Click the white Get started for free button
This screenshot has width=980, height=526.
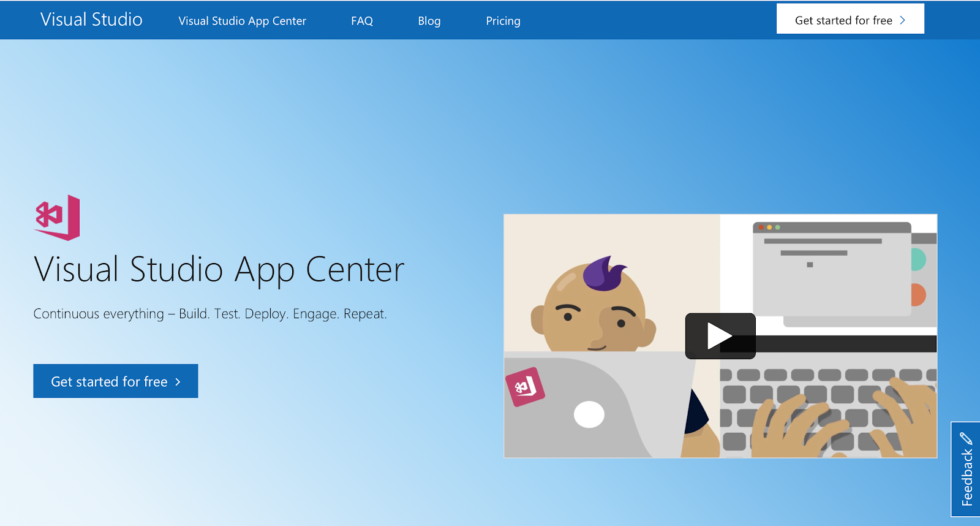tap(850, 19)
